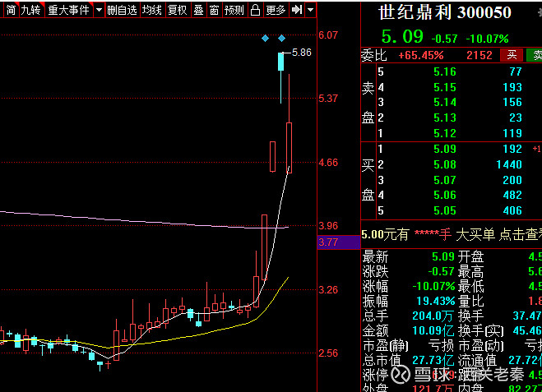Screen dimensions: 542x392
Task: Click the 删自选 button
Action: pyautogui.click(x=122, y=10)
